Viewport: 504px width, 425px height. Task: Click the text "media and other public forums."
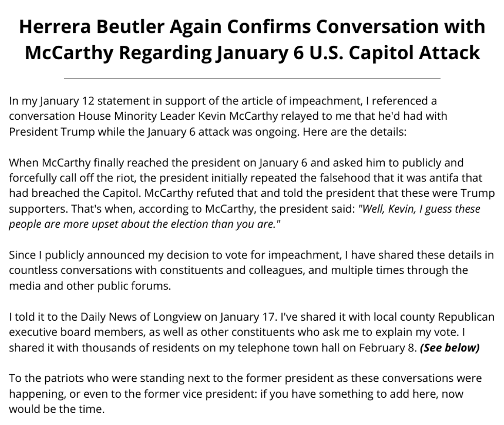coord(89,286)
